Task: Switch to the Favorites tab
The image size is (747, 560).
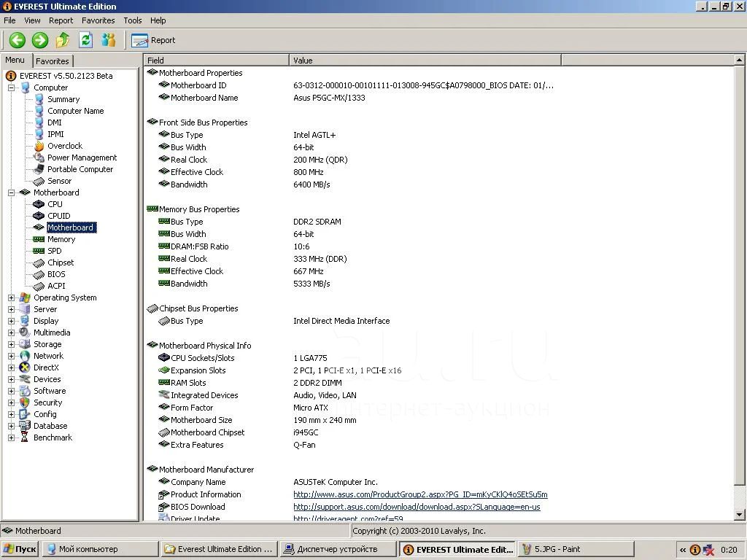Action: pos(53,61)
